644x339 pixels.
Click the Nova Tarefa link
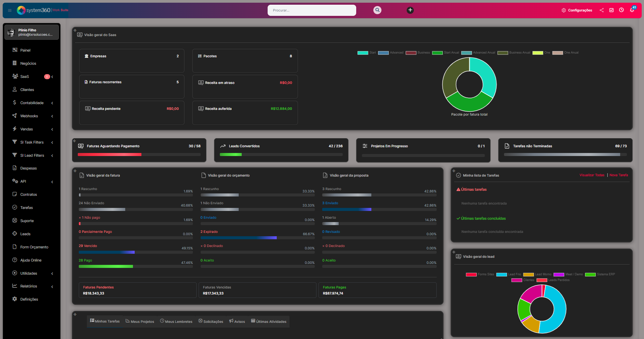[619, 175]
